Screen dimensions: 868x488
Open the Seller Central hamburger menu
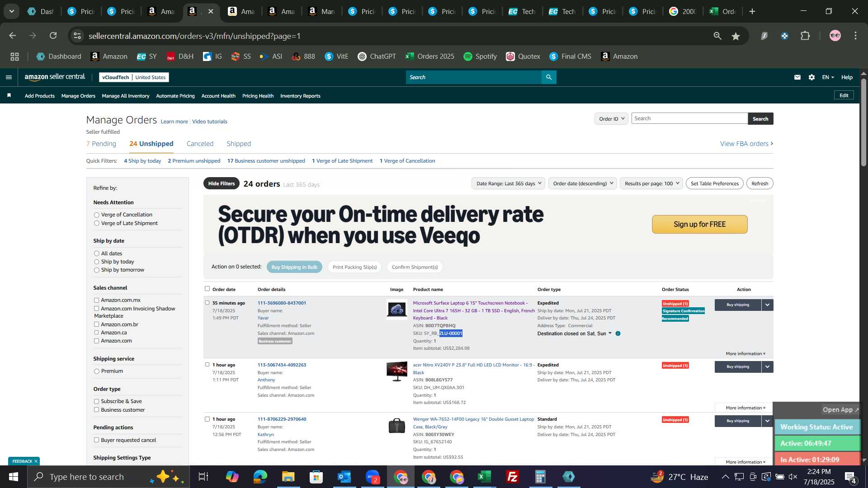(9, 77)
